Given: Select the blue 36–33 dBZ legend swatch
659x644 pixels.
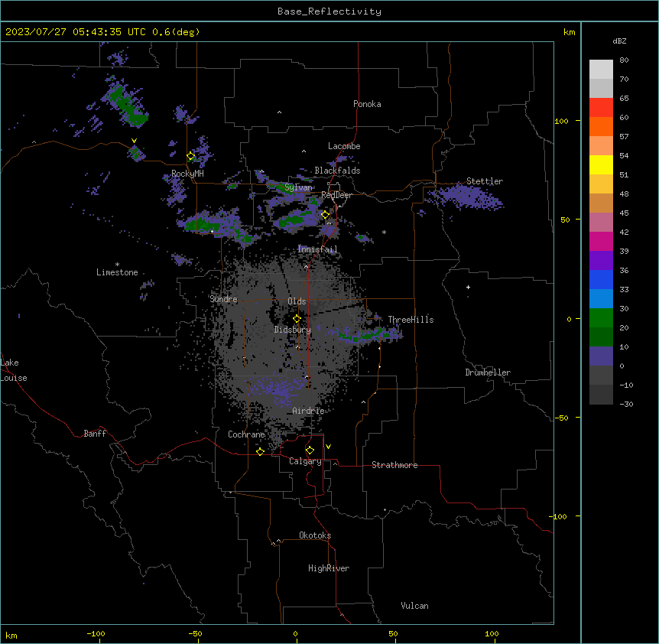Looking at the screenshot, I should (x=601, y=279).
